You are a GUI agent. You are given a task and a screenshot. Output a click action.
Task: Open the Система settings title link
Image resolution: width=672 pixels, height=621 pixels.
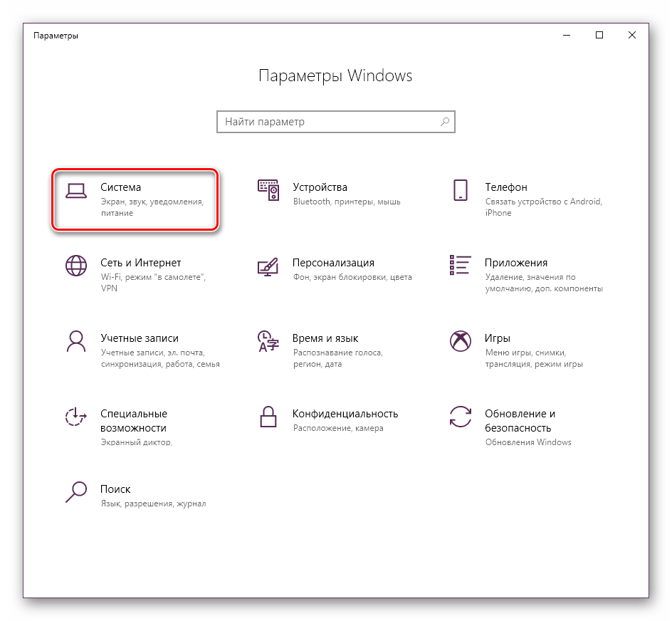(121, 187)
